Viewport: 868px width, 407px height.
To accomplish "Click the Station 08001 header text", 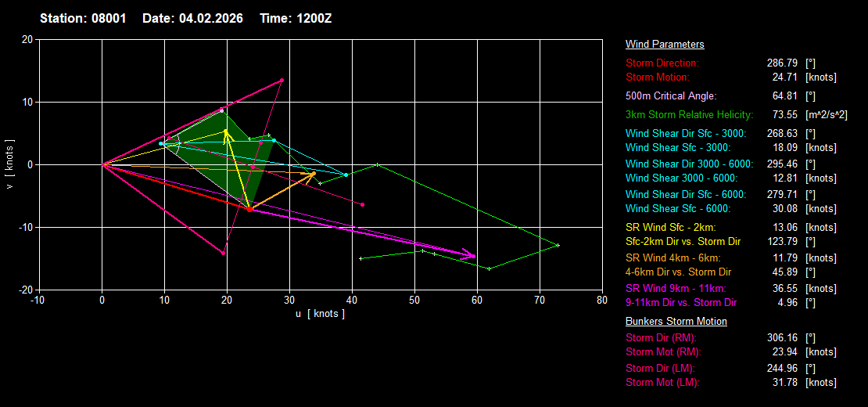I will [x=84, y=18].
